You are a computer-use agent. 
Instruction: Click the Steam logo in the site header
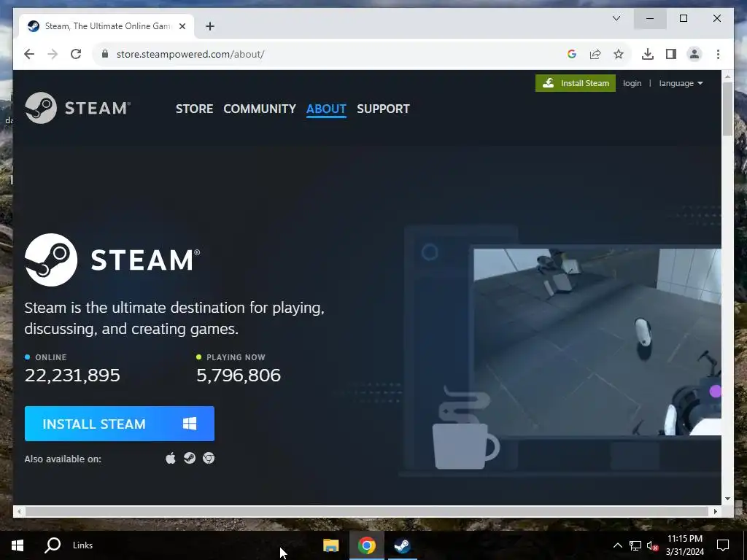point(77,108)
